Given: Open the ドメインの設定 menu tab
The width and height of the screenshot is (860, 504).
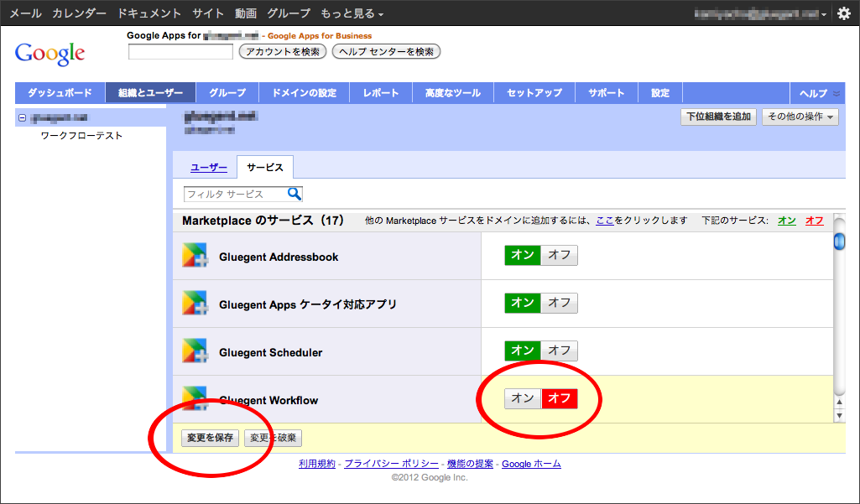Looking at the screenshot, I should point(304,93).
